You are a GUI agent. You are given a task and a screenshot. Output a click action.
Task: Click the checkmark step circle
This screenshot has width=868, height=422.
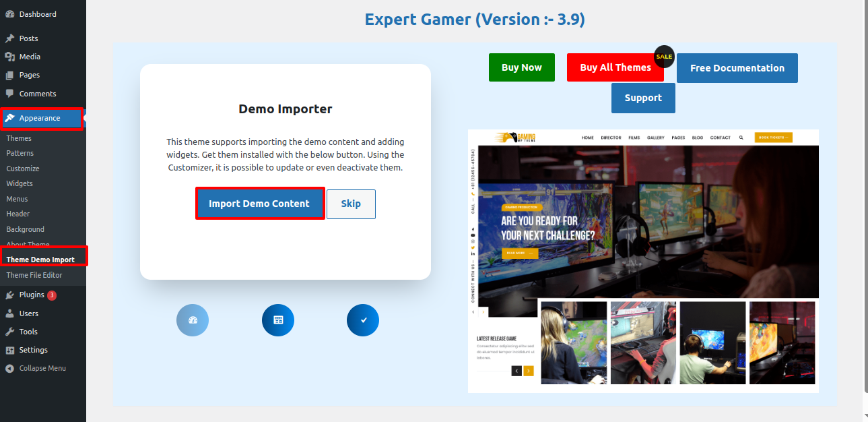[x=363, y=320]
